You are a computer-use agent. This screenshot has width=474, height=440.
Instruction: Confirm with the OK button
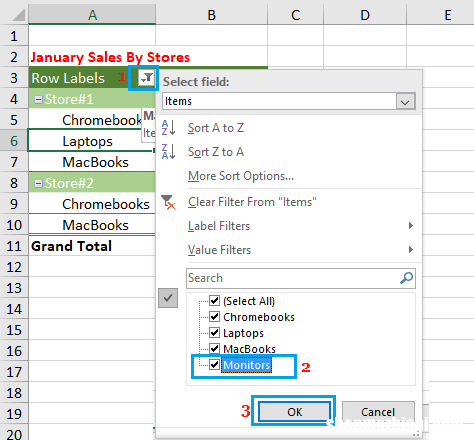[x=294, y=412]
